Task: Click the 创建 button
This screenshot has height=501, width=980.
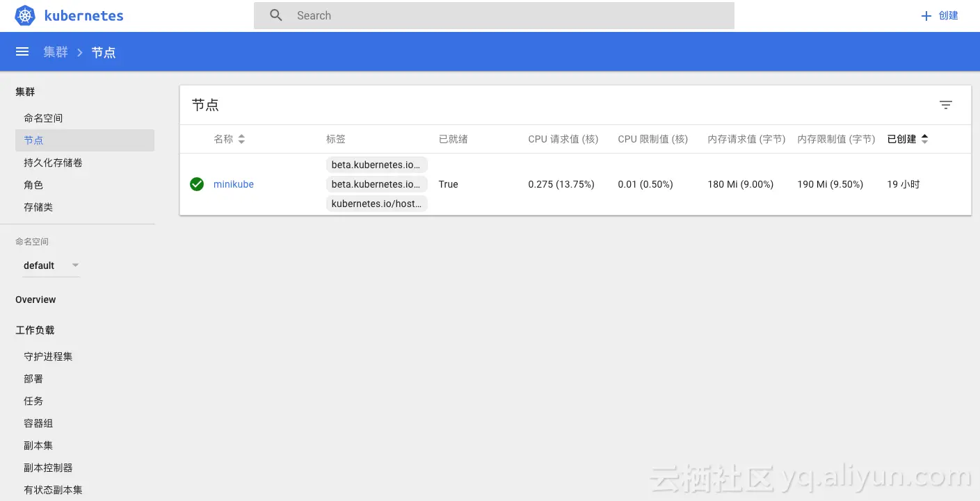Action: tap(940, 15)
